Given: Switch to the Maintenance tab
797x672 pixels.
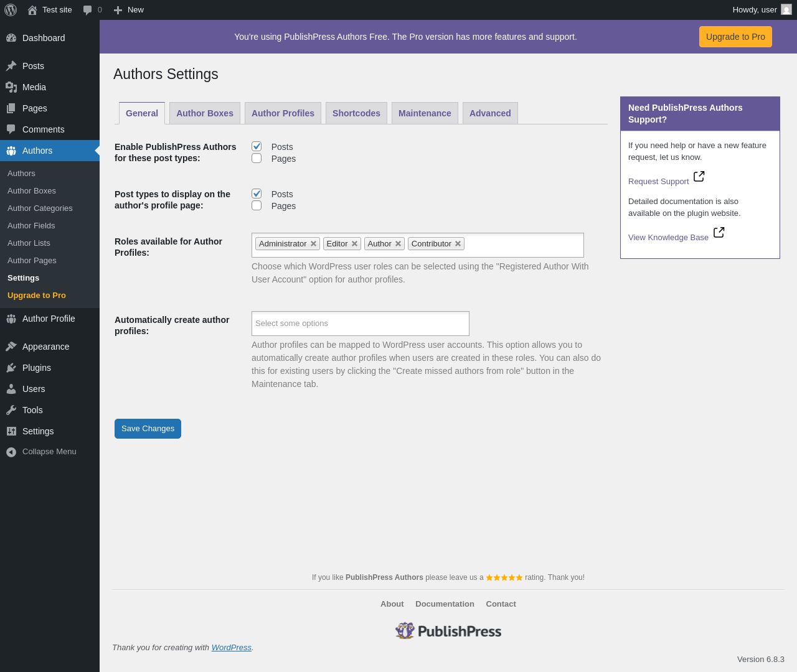Looking at the screenshot, I should click(x=425, y=113).
